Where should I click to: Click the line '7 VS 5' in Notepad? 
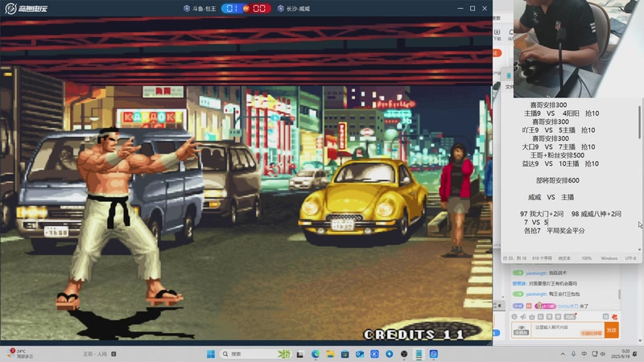click(535, 222)
